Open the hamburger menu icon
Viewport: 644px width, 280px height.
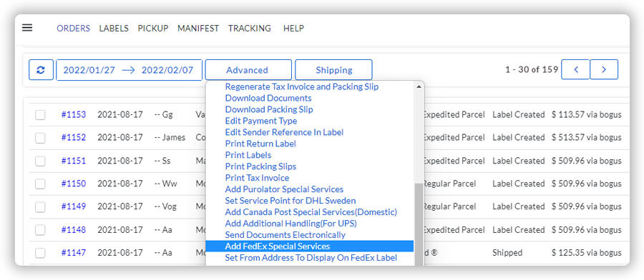(27, 28)
